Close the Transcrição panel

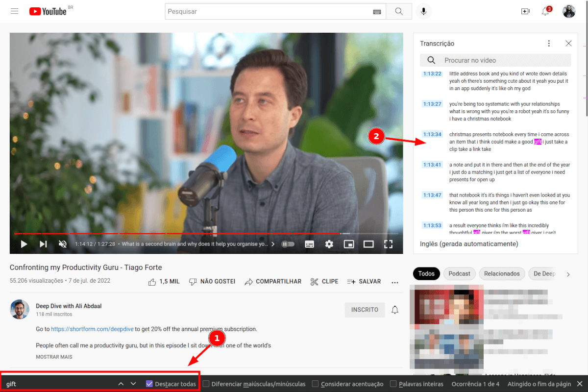(x=568, y=44)
